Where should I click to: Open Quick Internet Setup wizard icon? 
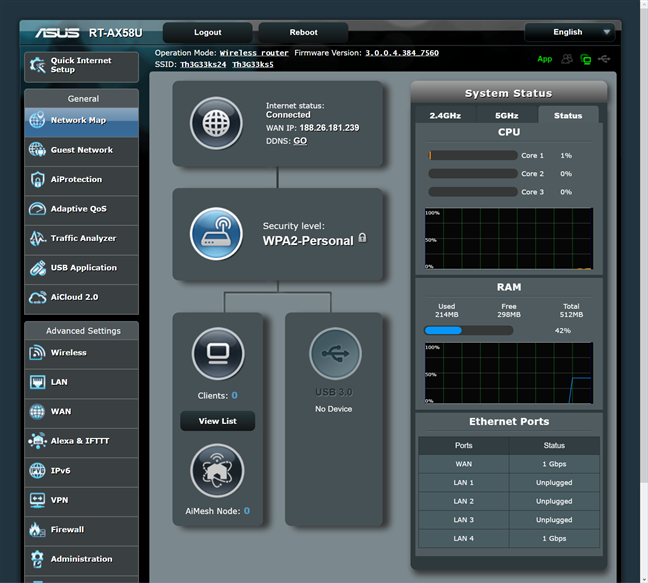pyautogui.click(x=37, y=65)
